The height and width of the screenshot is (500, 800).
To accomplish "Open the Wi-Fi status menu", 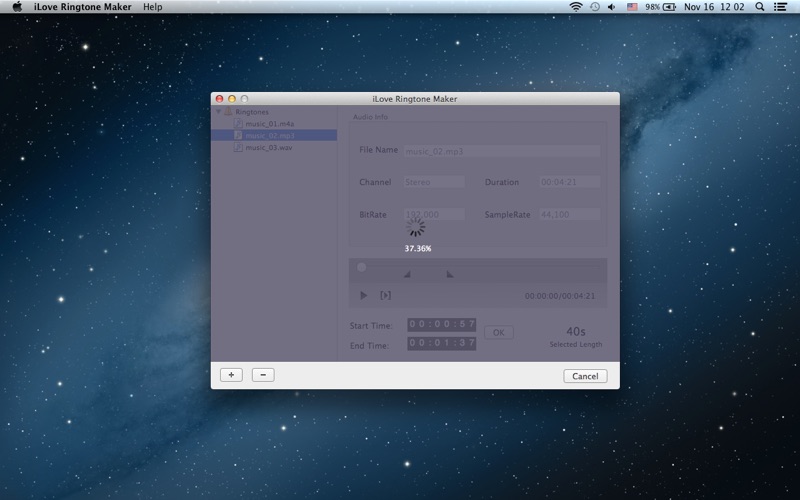I will pos(576,7).
